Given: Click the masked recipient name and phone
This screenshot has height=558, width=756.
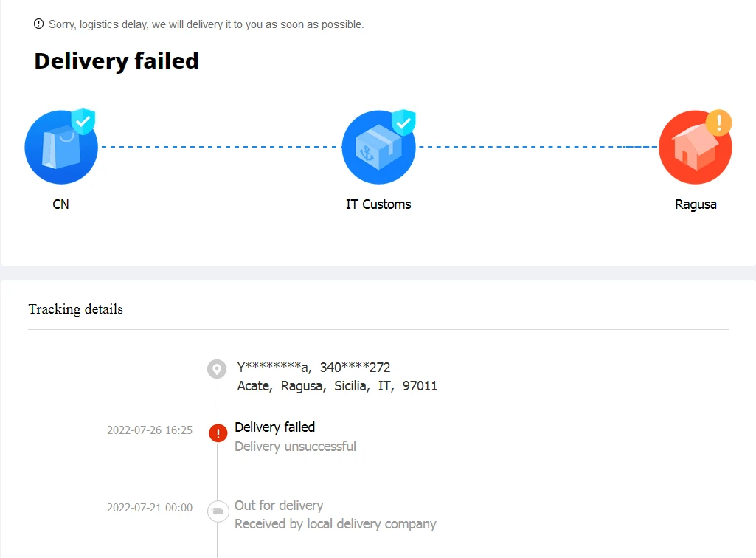Looking at the screenshot, I should pyautogui.click(x=313, y=367).
